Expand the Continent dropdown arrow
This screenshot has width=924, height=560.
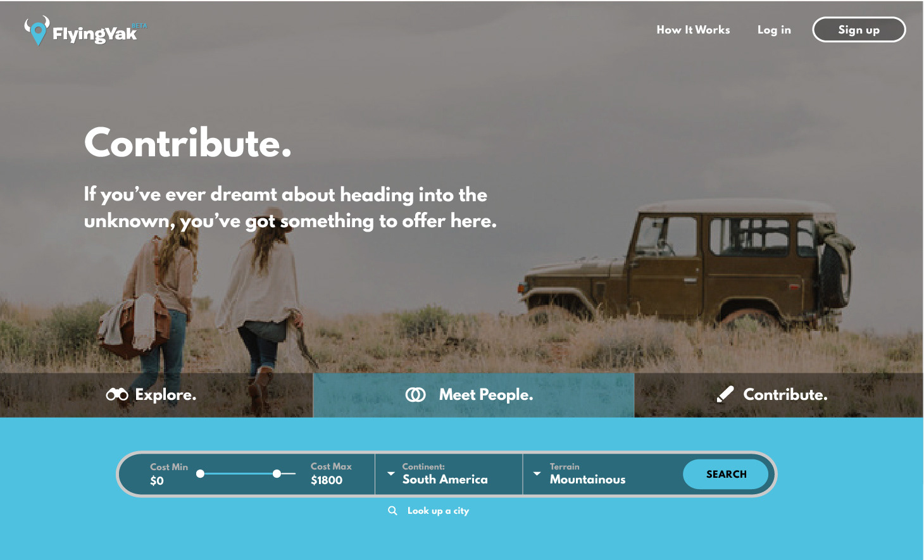(x=391, y=473)
